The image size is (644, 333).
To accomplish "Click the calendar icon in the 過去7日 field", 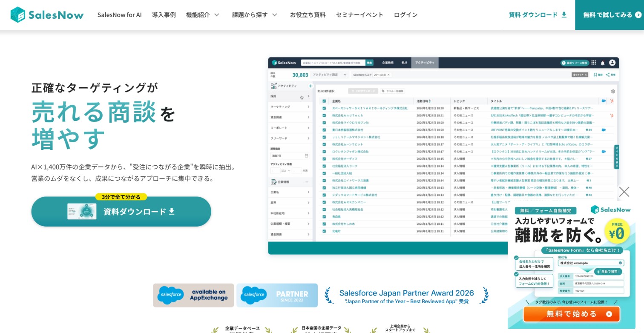I will (306, 156).
